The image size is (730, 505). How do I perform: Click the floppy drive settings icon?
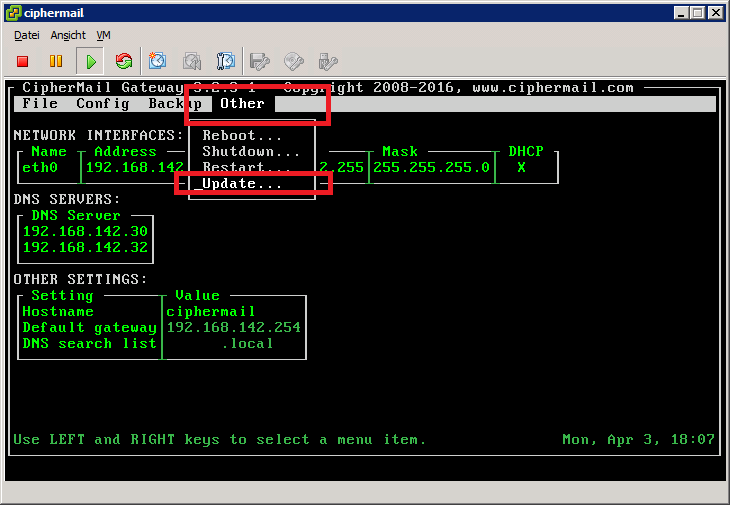260,62
